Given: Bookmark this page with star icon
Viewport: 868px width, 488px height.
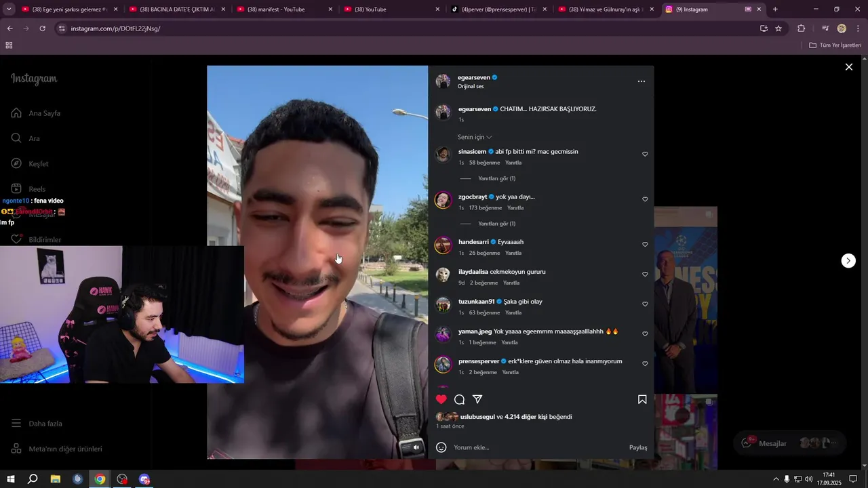Looking at the screenshot, I should (x=778, y=28).
